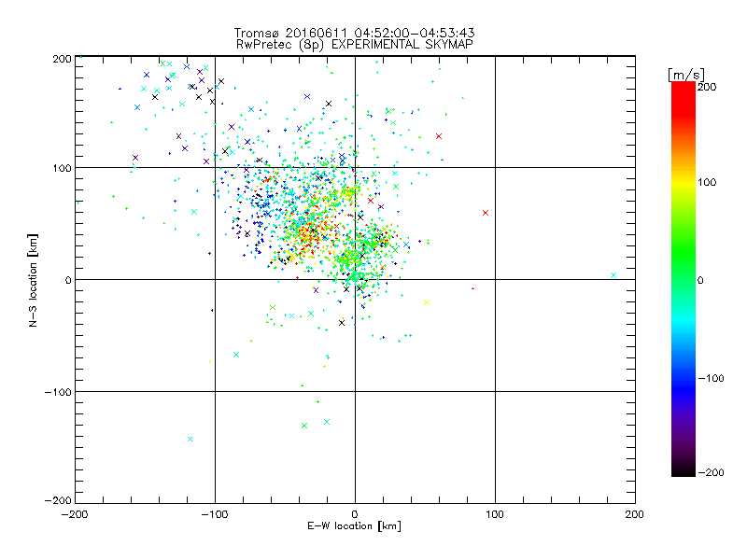The image size is (747, 560).
Task: Click the plot title 'Tromsø 20160611 04:52:00-04:53:43'
Action: point(355,33)
